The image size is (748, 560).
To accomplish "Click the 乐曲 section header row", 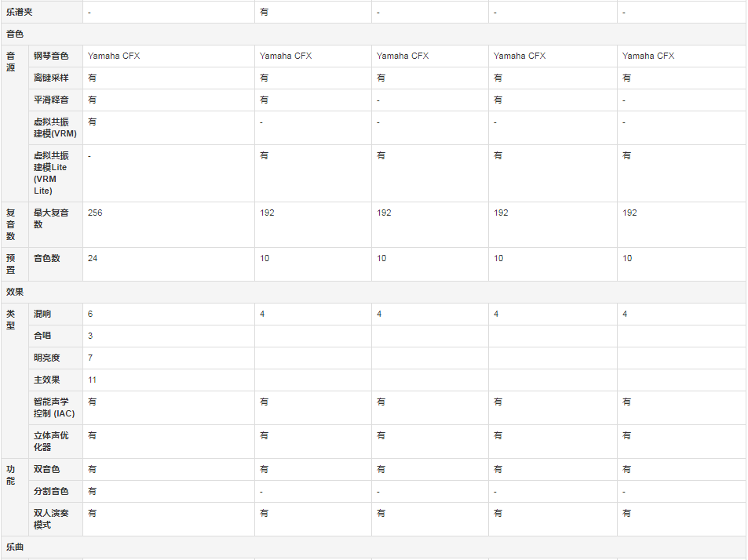I will [x=374, y=547].
